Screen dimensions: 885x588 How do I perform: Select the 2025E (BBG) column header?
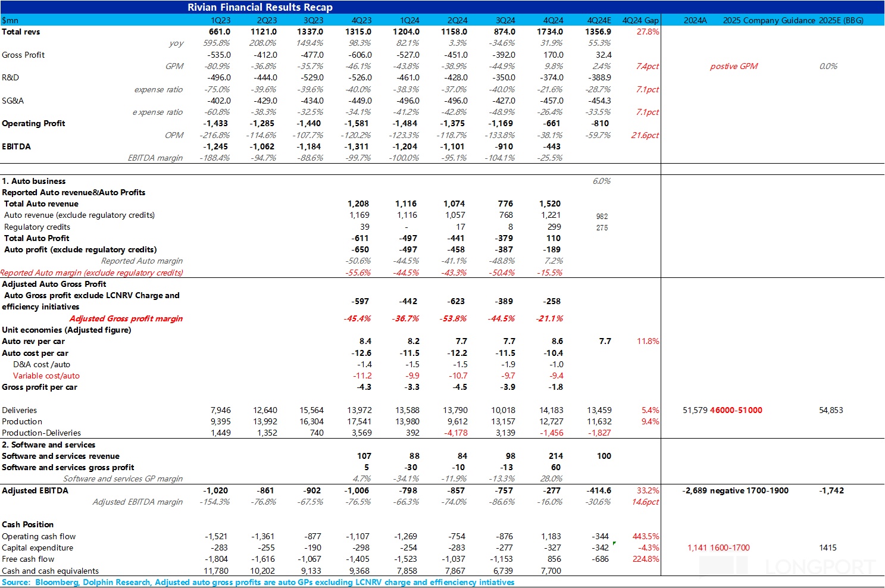(x=841, y=20)
